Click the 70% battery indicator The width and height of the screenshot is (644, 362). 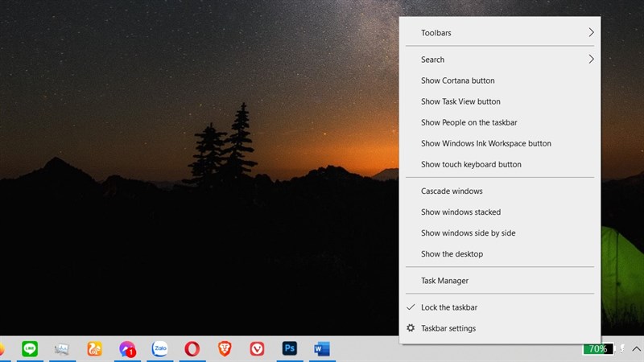coord(597,349)
